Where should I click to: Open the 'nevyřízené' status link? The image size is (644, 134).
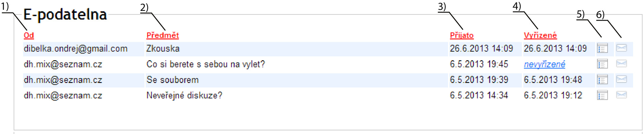(544, 64)
